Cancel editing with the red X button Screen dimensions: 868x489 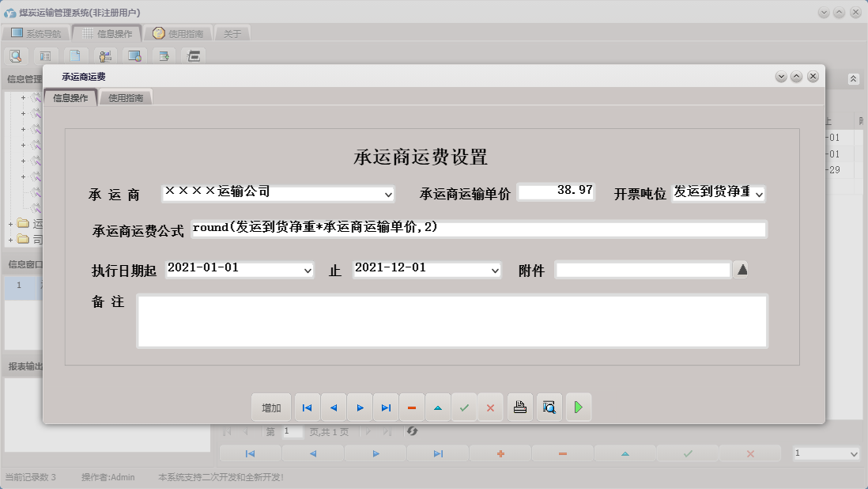point(490,407)
